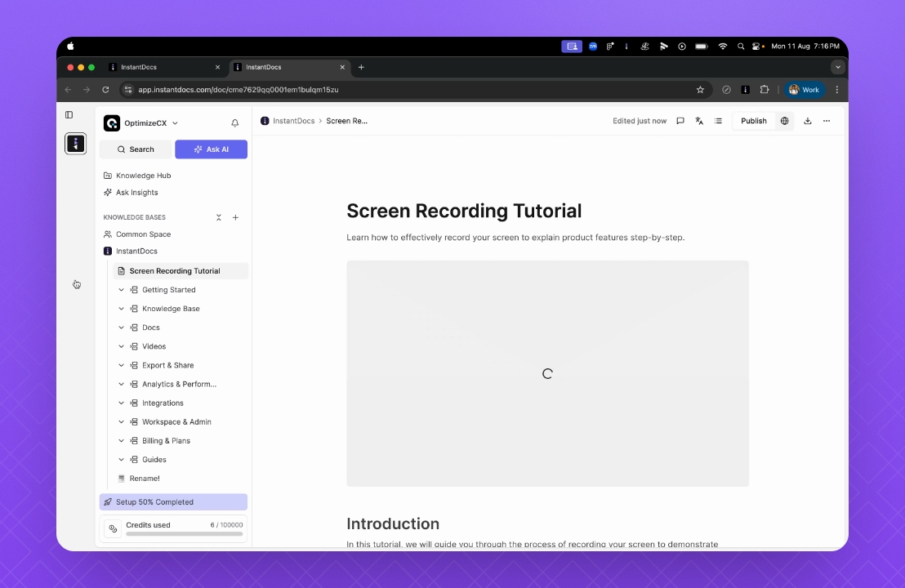Click the Search field in sidebar
Viewport: 905px width, 588px height.
[x=136, y=149]
